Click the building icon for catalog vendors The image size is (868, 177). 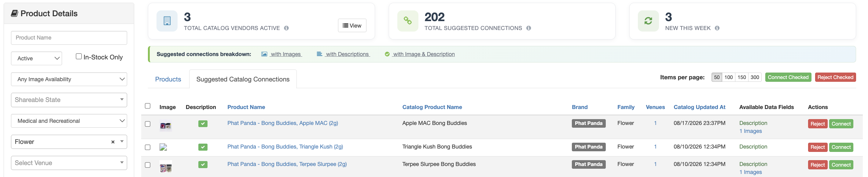click(x=167, y=21)
